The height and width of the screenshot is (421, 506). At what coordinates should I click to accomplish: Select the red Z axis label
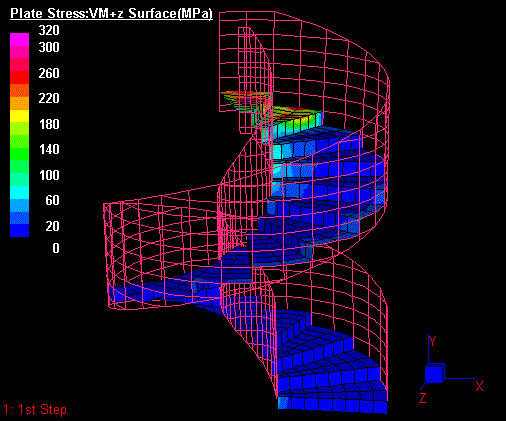point(423,397)
